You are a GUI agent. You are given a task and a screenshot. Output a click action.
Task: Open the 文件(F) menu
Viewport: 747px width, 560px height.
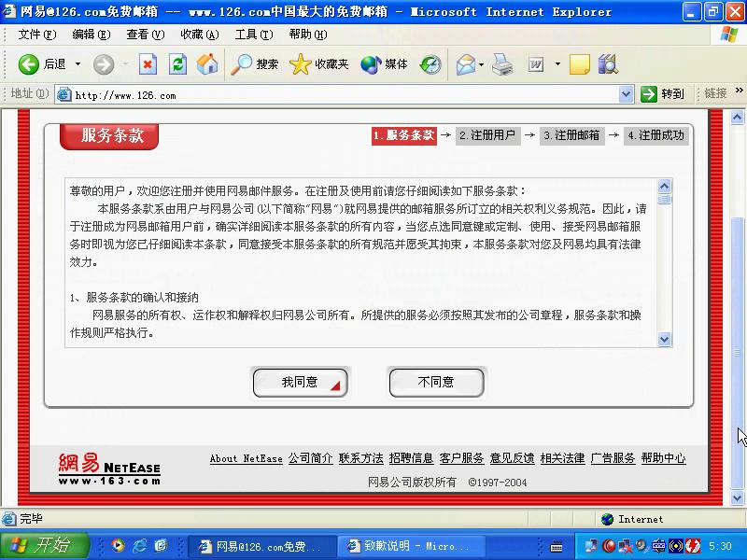tap(36, 35)
